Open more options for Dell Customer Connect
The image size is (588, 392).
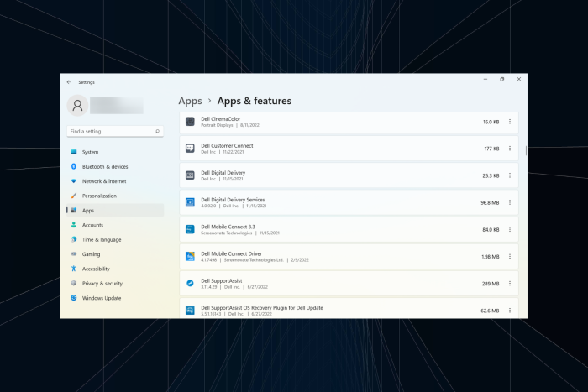point(510,149)
